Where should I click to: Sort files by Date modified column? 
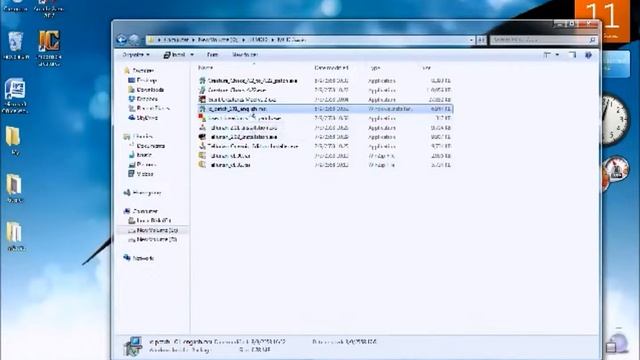(331, 68)
